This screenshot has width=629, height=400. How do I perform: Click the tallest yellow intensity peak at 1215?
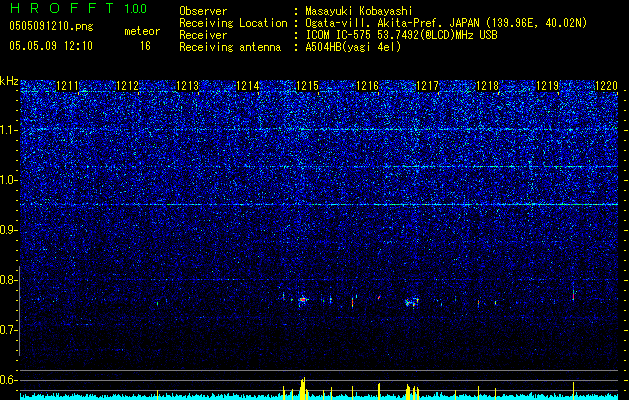303,388
